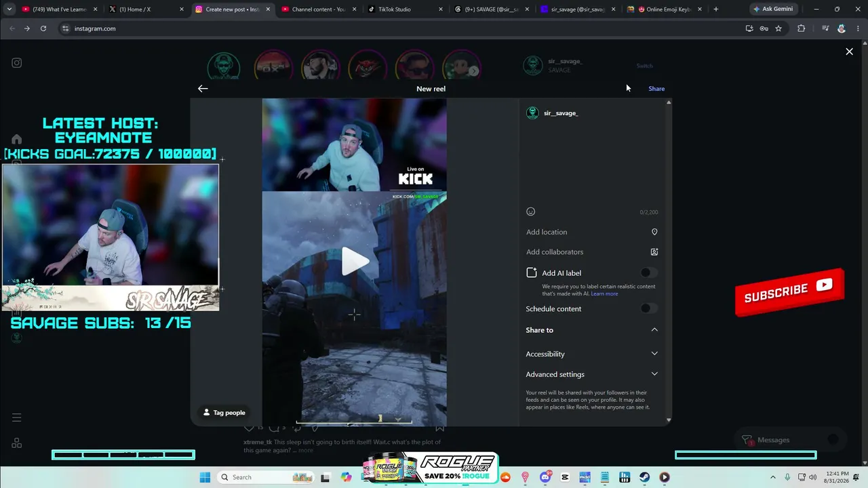The height and width of the screenshot is (488, 868).
Task: Click sir__savage_ profile avatar in caption panel
Action: coord(532,113)
